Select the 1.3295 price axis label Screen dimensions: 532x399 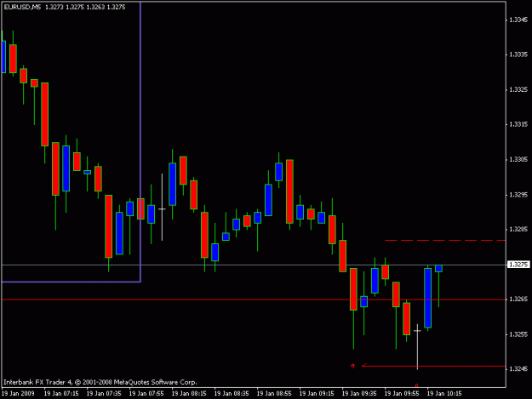coord(518,195)
